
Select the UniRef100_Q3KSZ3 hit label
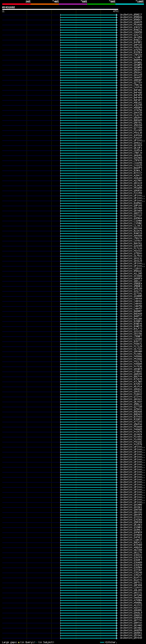pos(131,27)
